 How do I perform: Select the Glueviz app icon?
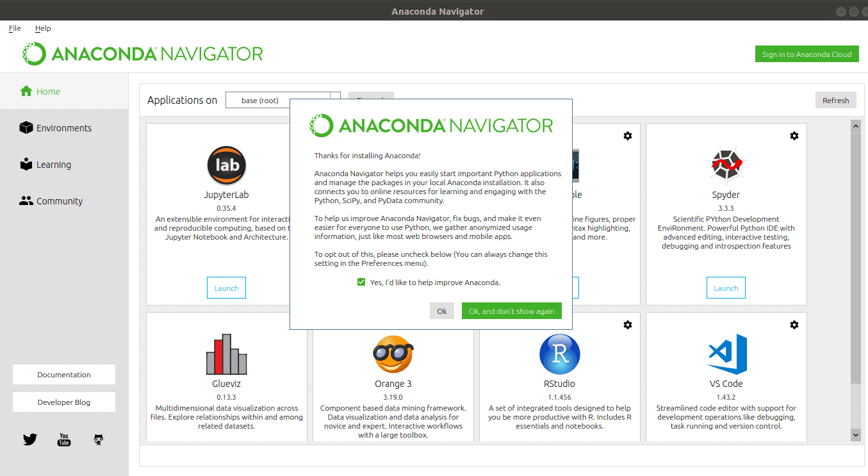(x=226, y=354)
